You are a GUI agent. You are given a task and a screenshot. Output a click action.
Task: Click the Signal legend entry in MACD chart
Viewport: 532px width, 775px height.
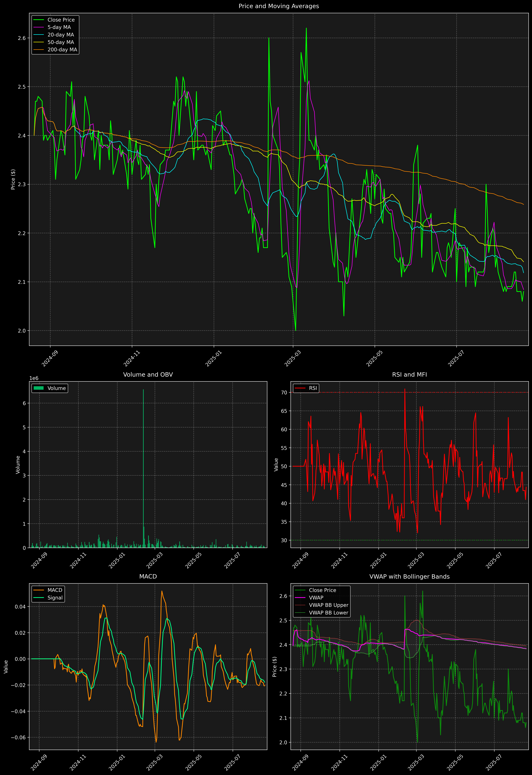pos(55,598)
